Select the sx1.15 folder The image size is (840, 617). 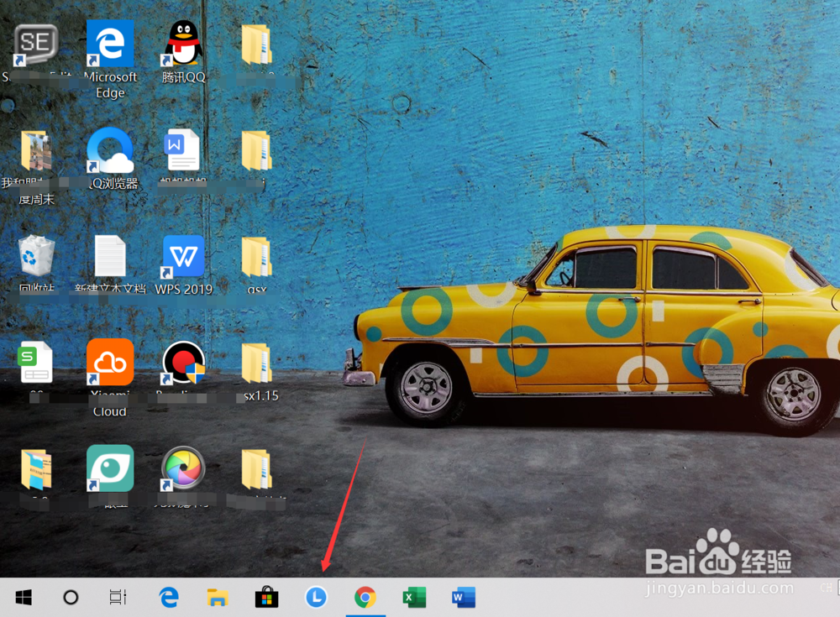pyautogui.click(x=256, y=363)
